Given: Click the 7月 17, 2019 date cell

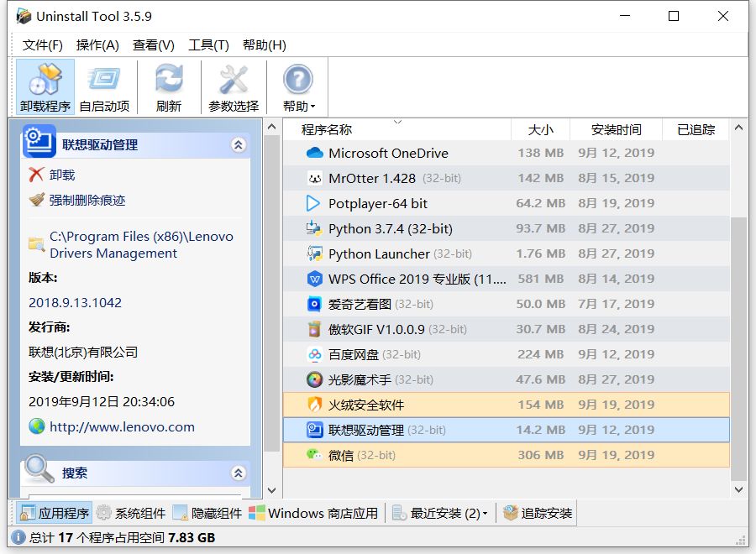Looking at the screenshot, I should (x=617, y=304).
